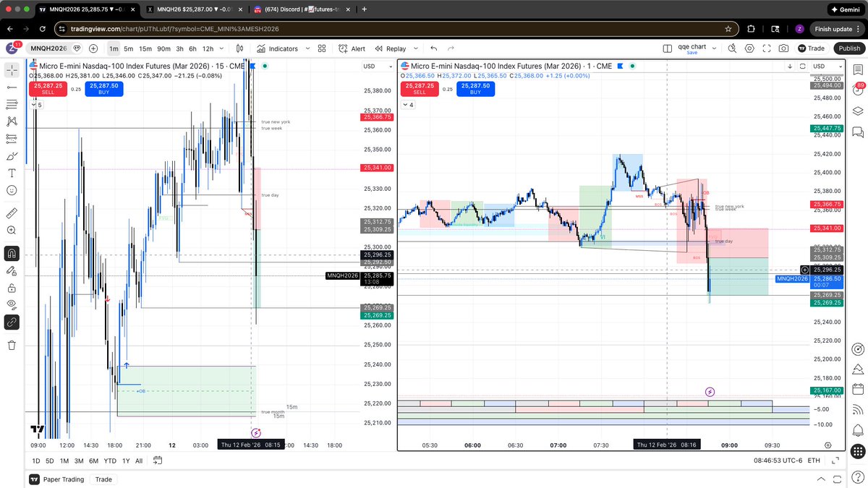Start bar Replay mode
Viewport: 868px width, 488px height.
click(x=391, y=48)
